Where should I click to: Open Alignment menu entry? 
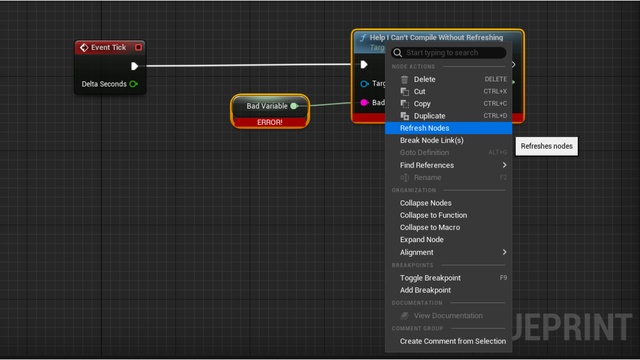click(x=449, y=252)
